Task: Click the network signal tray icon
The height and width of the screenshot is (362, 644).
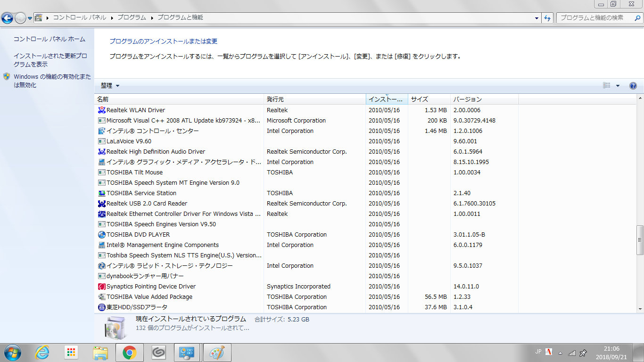Action: click(571, 353)
